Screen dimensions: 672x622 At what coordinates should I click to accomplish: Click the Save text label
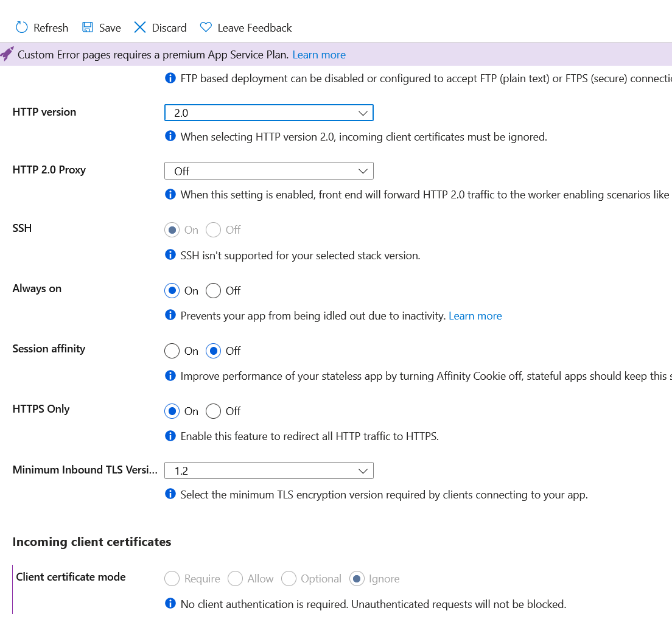(x=110, y=28)
